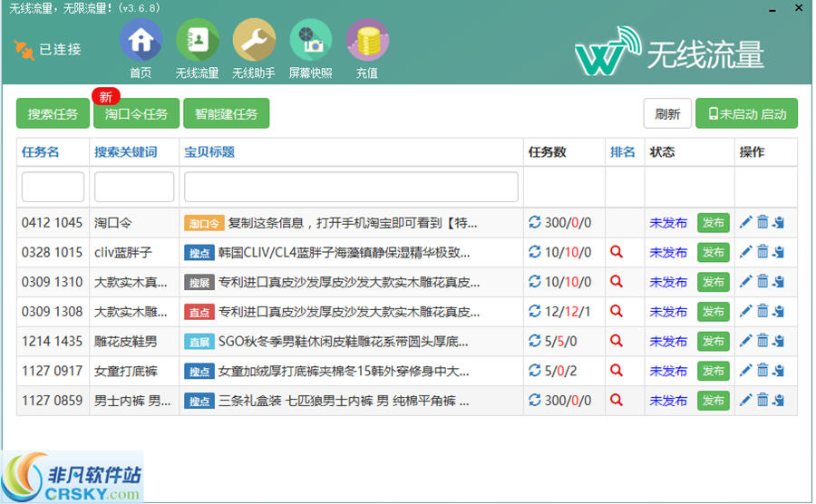This screenshot has width=816, height=504.
Task: Check ranking magnifier for task 0309 1310
Action: [x=617, y=281]
